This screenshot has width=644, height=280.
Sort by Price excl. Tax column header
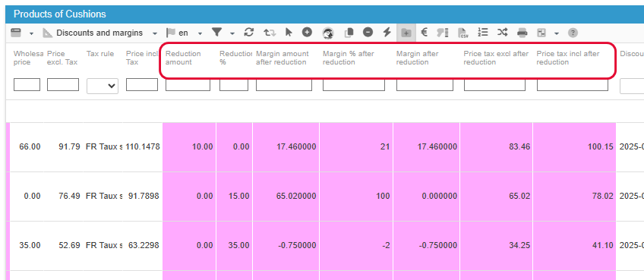click(x=62, y=58)
